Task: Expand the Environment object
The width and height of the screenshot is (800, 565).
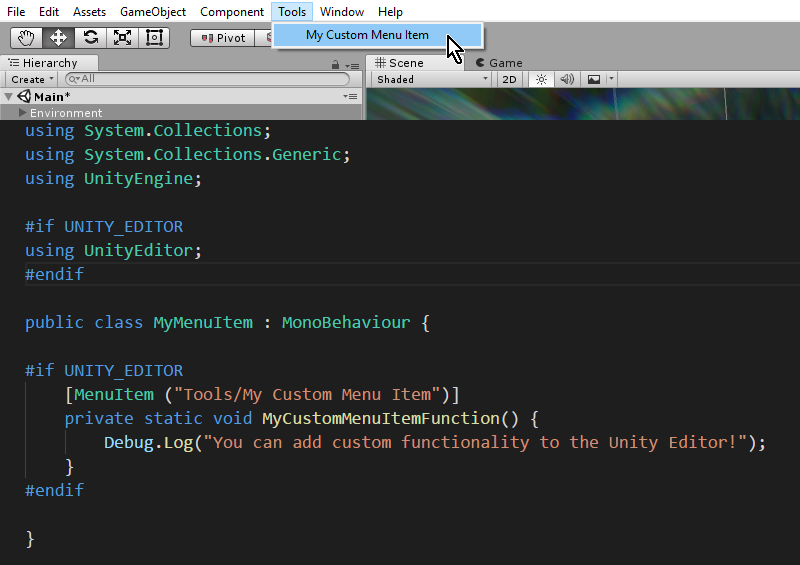Action: (22, 112)
